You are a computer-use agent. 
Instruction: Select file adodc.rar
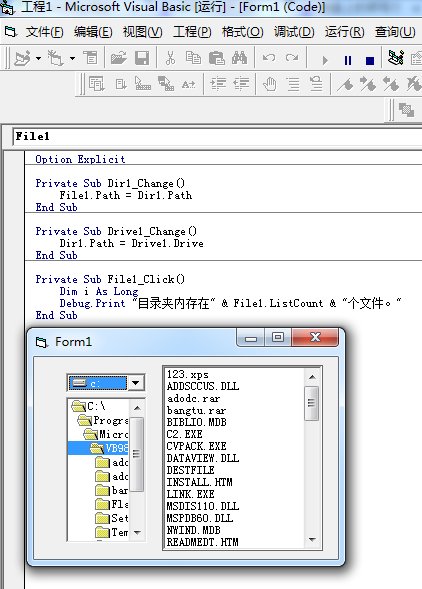tap(194, 399)
